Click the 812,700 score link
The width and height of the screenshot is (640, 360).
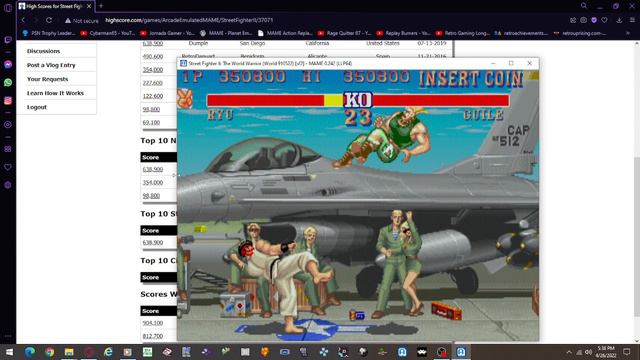[153, 336]
